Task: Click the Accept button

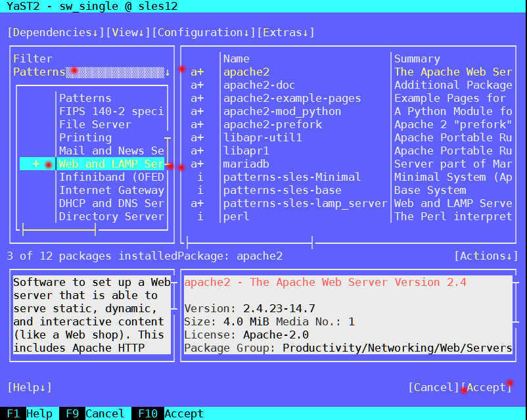Action: click(x=486, y=387)
